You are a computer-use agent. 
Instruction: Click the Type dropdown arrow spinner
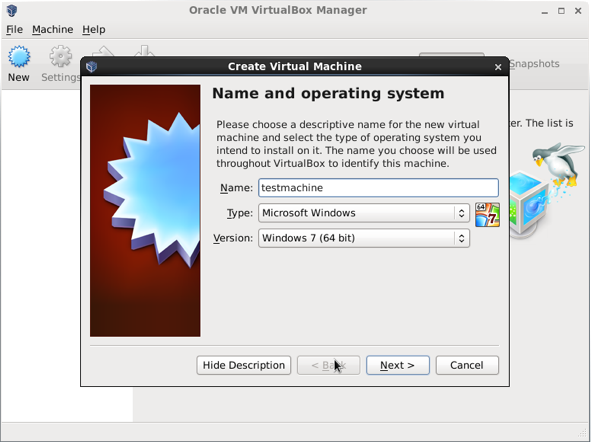pyautogui.click(x=461, y=213)
